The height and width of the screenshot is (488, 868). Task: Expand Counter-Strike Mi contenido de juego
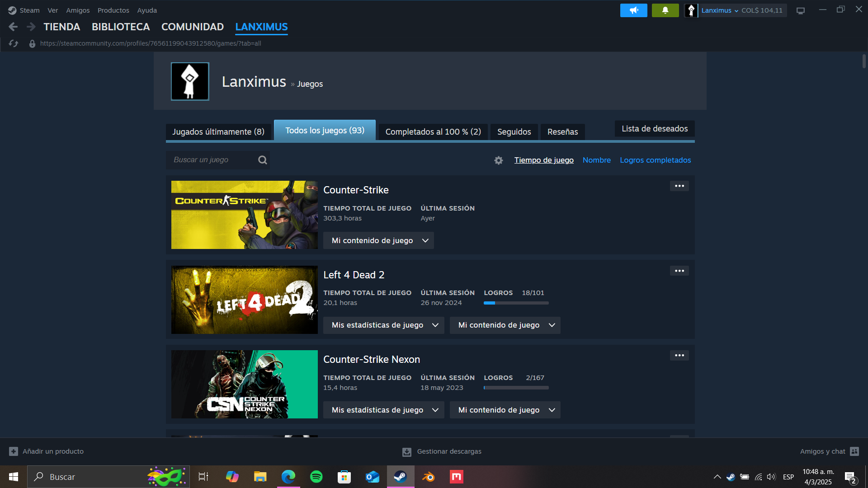378,240
